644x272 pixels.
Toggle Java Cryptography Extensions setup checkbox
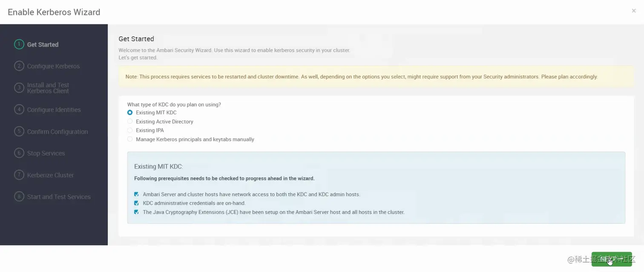click(136, 212)
